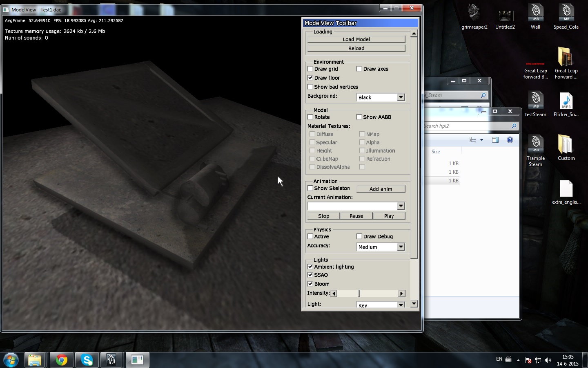The height and width of the screenshot is (368, 588).
Task: Select the Speed_Cola desktop shortcut
Action: pos(566,16)
